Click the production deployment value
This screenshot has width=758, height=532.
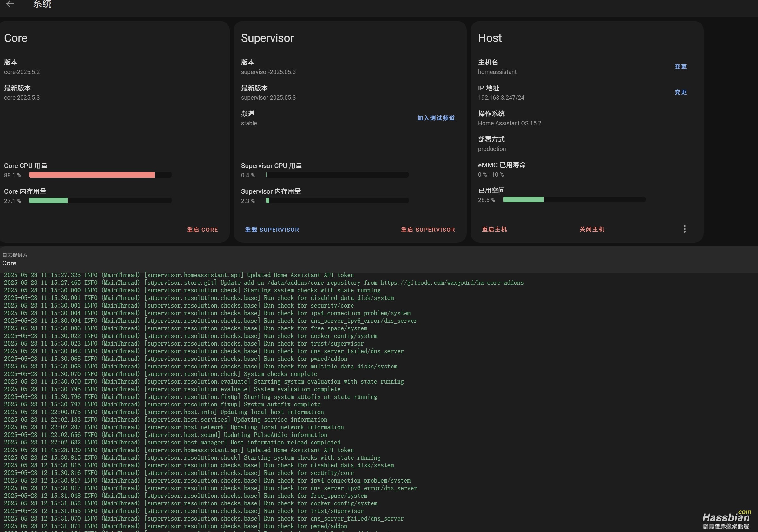tap(492, 149)
